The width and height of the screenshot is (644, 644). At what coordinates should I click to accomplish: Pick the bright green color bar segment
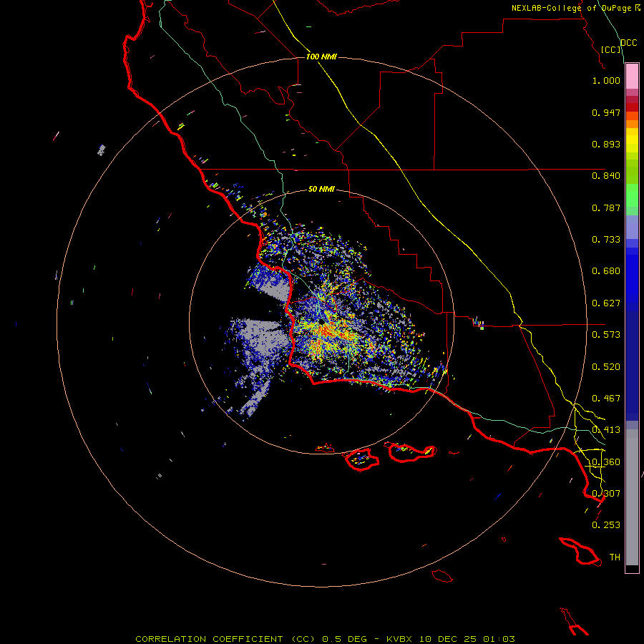632,195
